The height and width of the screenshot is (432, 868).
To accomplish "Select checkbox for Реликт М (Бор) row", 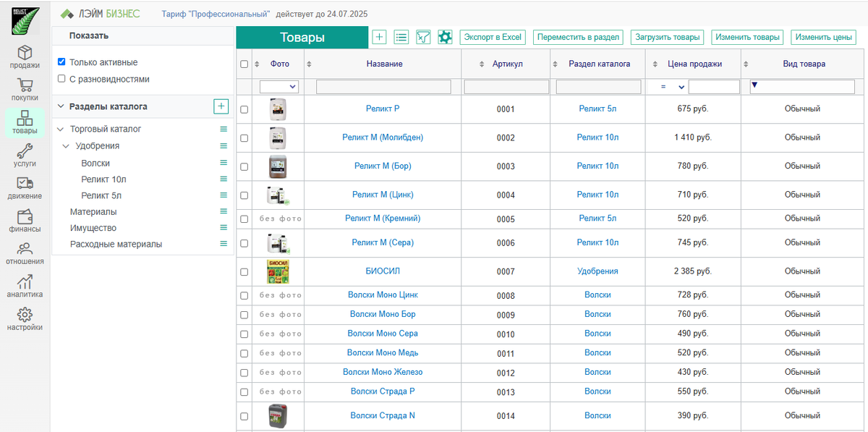I will point(244,166).
